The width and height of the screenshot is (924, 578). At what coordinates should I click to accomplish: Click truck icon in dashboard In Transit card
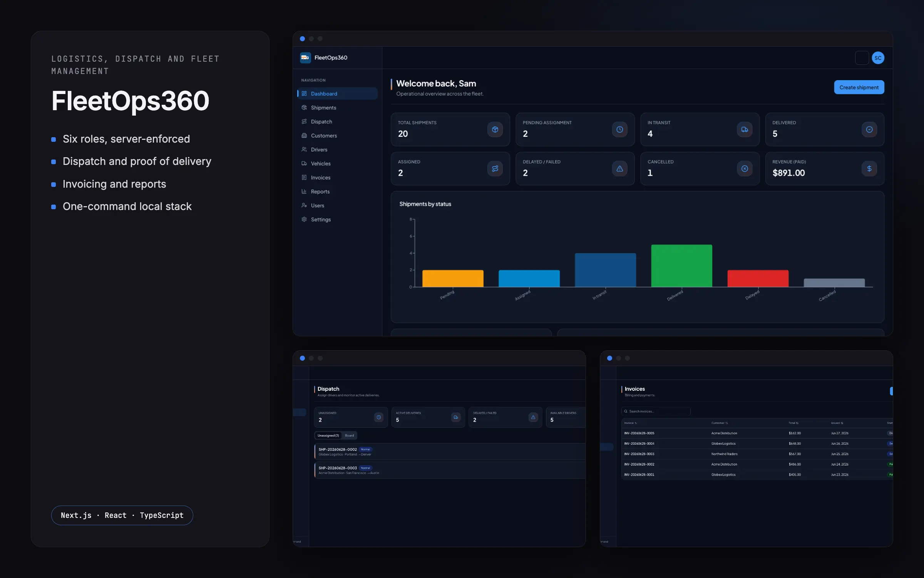(x=745, y=129)
